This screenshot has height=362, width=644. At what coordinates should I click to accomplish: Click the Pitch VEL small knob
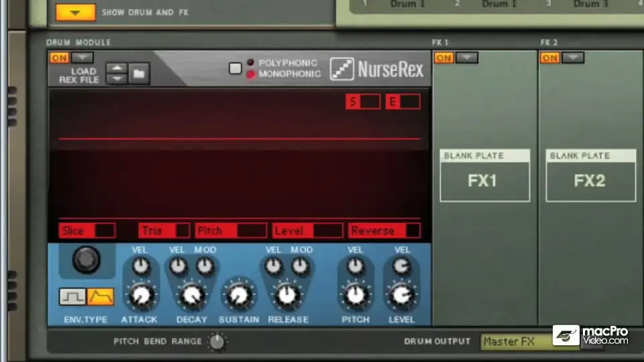(x=356, y=266)
